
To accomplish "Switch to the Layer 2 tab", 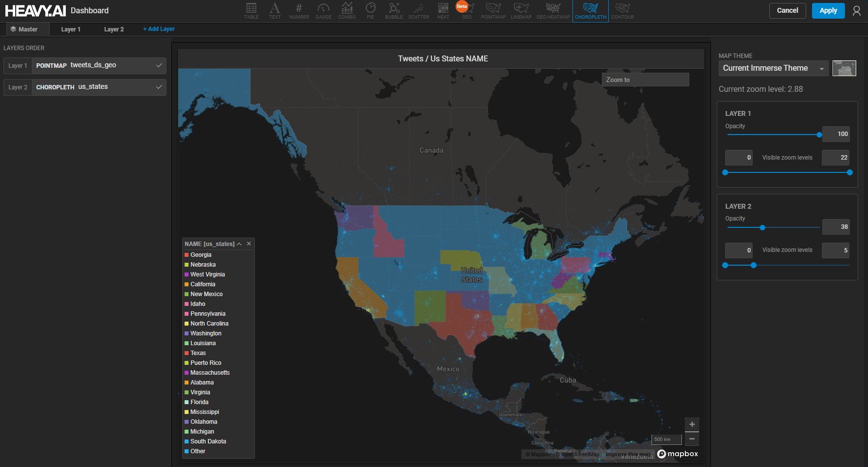I will (x=114, y=29).
